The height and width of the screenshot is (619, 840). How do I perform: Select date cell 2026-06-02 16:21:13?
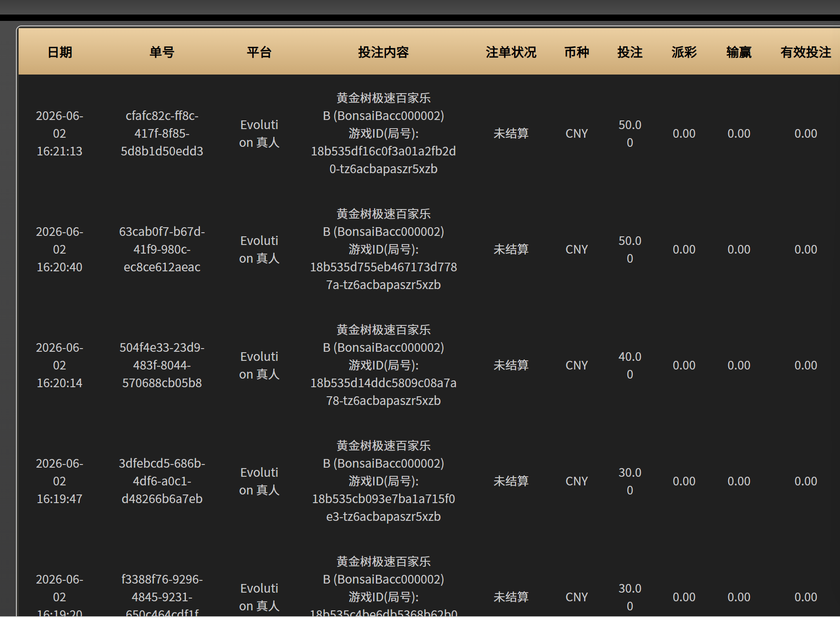[x=60, y=133]
